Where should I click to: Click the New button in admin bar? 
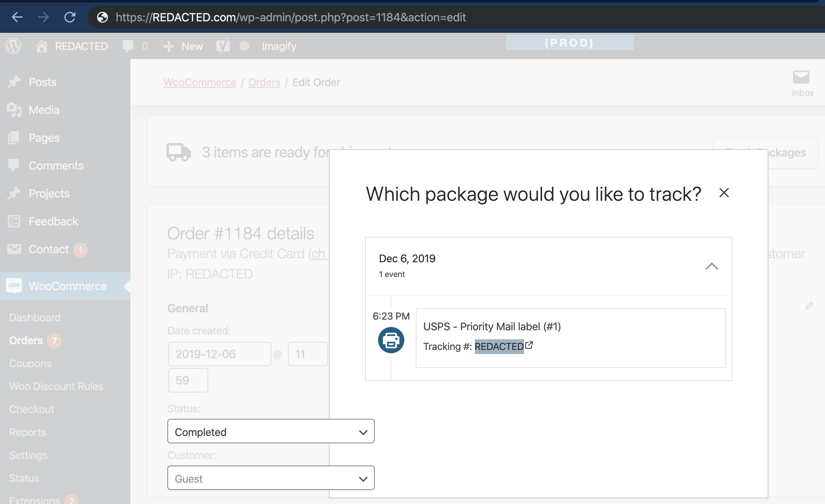click(183, 46)
